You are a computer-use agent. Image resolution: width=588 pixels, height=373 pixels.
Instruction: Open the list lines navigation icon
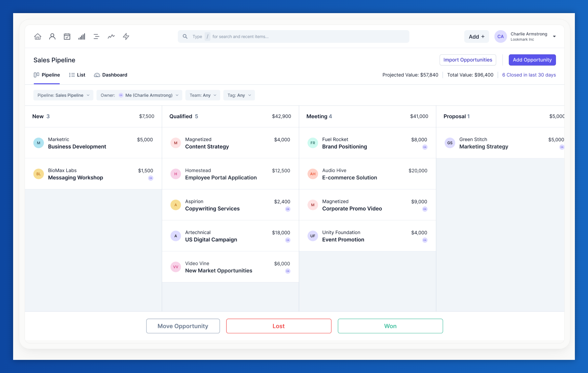pyautogui.click(x=96, y=36)
